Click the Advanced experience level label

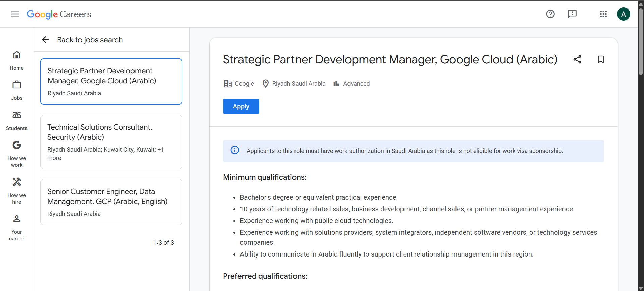(356, 84)
